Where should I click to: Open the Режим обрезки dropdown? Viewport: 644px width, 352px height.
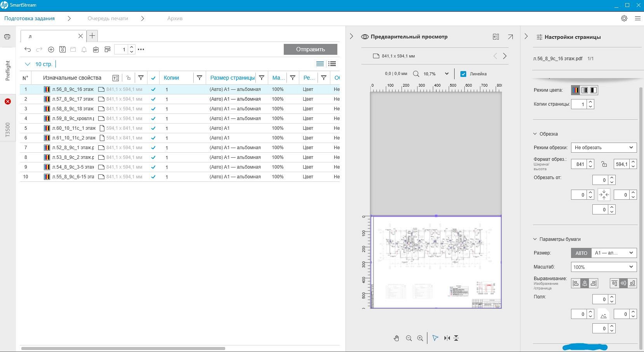604,148
